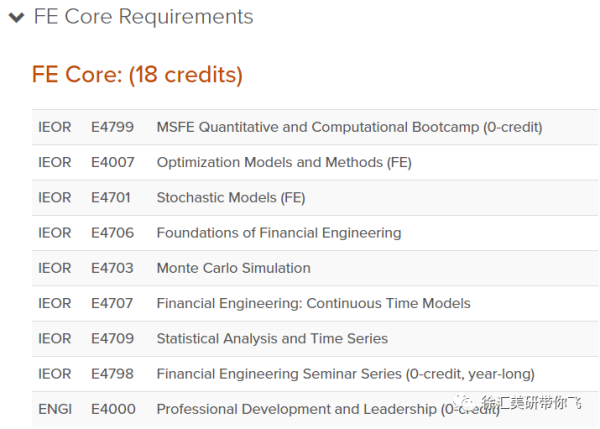Open Foundations of Financial Engineering course

tap(279, 233)
